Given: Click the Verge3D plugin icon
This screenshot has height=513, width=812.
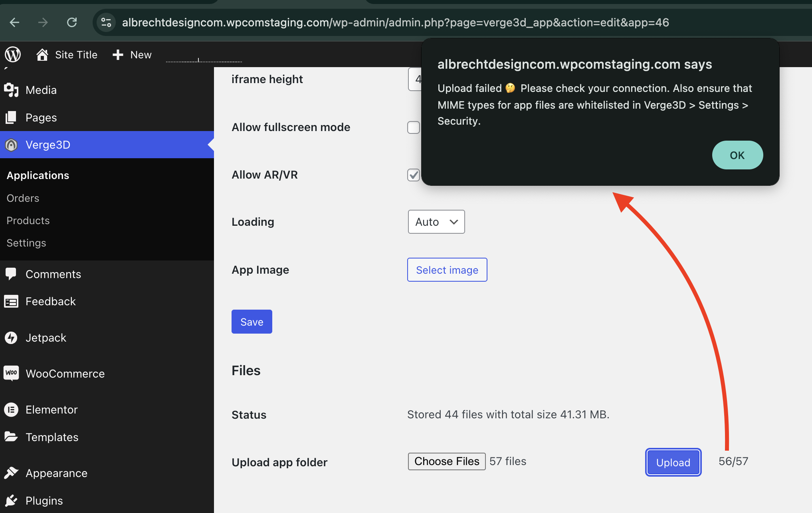Looking at the screenshot, I should [x=11, y=145].
